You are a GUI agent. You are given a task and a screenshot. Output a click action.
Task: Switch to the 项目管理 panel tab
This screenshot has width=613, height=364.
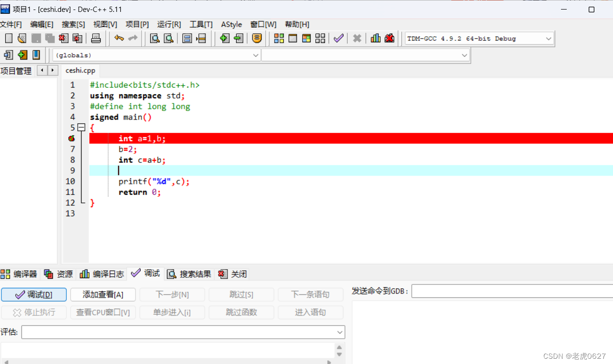click(16, 71)
